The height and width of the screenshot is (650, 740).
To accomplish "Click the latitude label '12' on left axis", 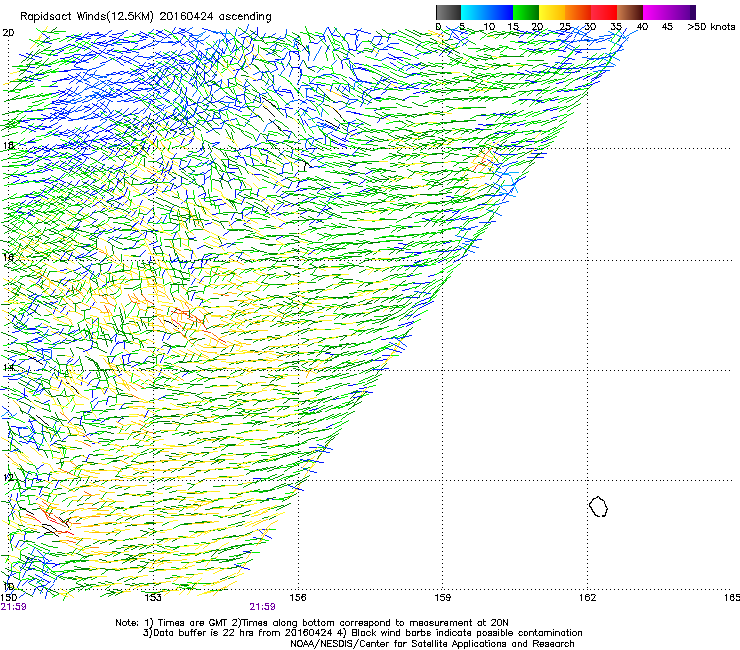I will tap(8, 478).
